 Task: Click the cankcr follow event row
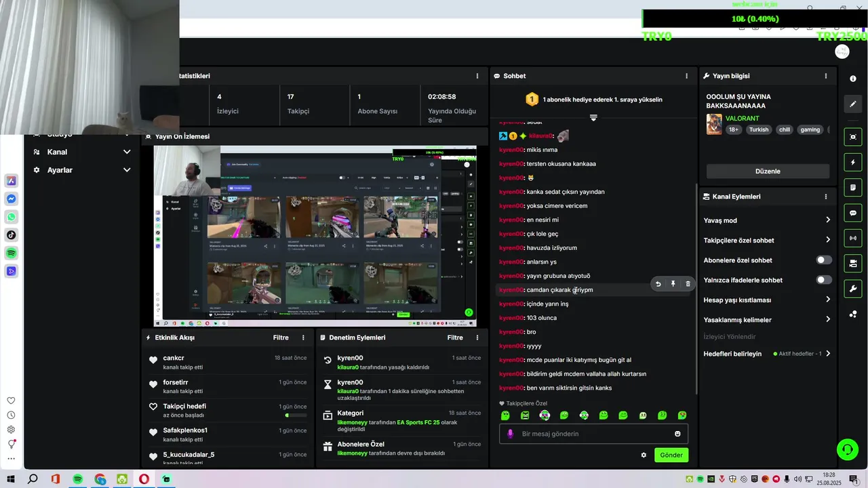pos(228,362)
